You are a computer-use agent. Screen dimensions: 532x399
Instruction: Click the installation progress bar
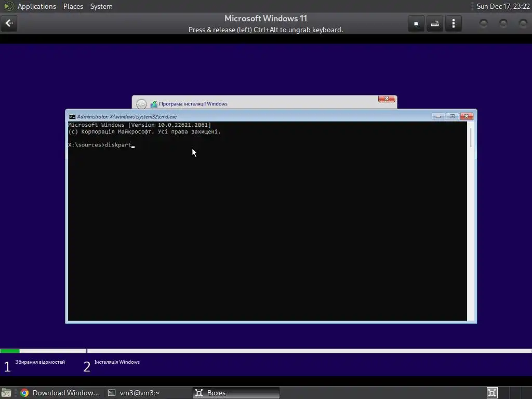(266, 351)
